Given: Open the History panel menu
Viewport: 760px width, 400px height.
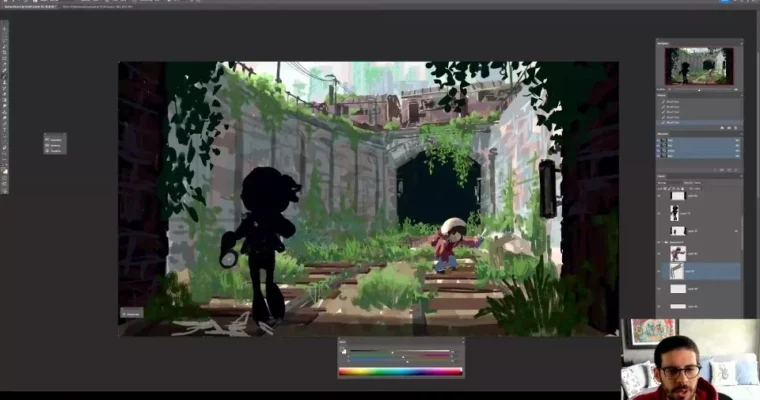Looking at the screenshot, I should [741, 95].
